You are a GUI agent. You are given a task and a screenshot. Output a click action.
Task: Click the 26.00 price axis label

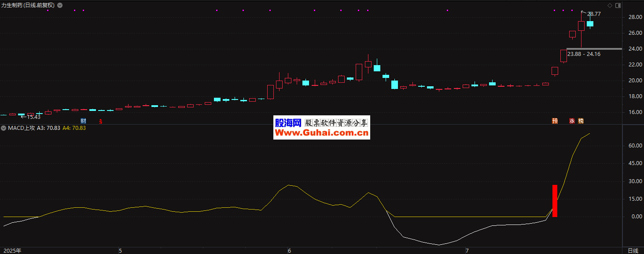click(x=634, y=33)
